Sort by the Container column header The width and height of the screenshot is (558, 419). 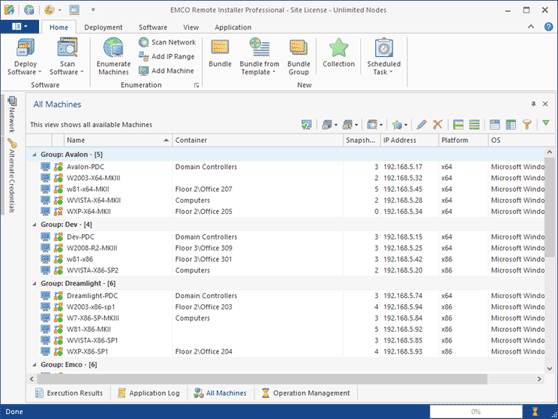pos(258,140)
